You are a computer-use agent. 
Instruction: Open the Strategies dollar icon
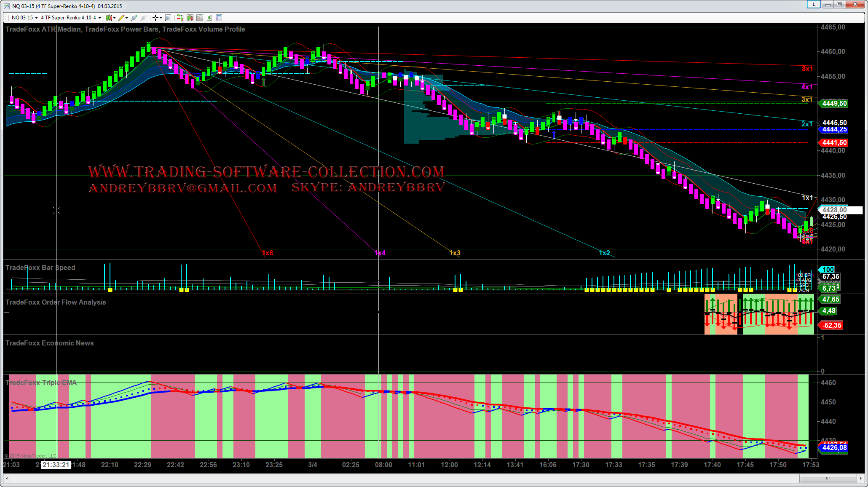click(x=209, y=18)
